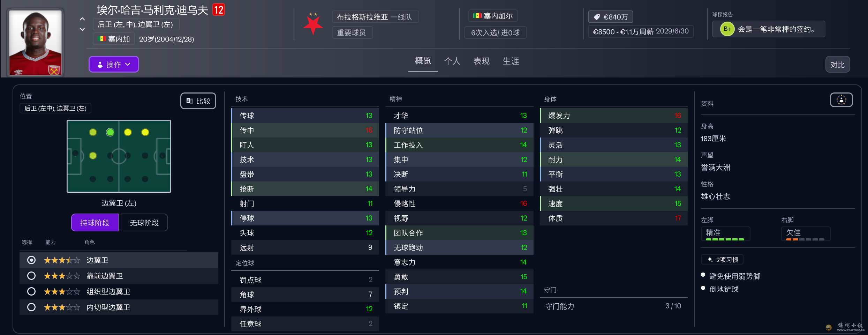Go to next player with down chevron

pyautogui.click(x=82, y=29)
